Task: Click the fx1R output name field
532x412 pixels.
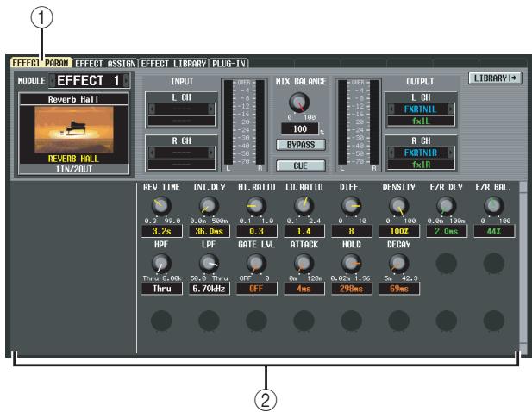Action: (421, 165)
